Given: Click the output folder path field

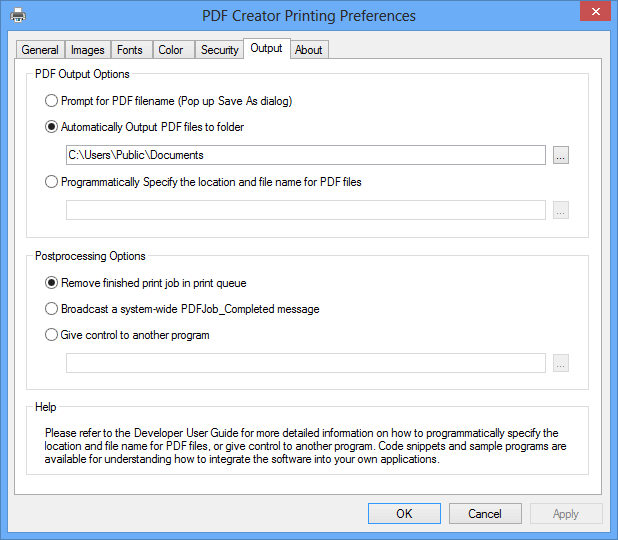Looking at the screenshot, I should coord(305,155).
